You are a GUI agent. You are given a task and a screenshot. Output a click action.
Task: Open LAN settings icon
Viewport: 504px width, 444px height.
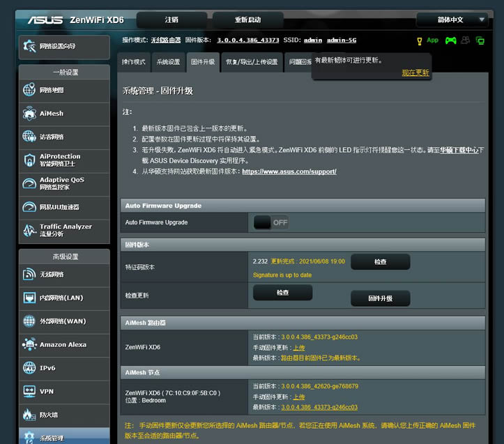point(29,298)
